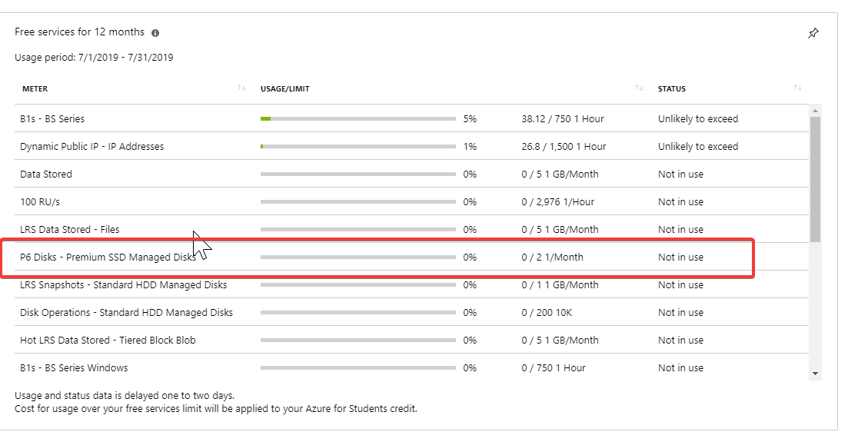Sort by the Meter column arrows

(x=241, y=88)
